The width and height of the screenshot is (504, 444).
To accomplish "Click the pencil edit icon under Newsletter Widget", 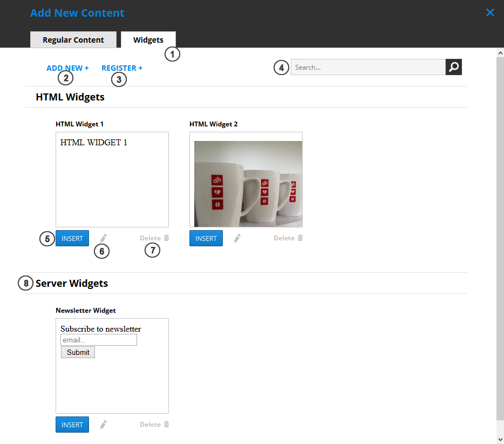I will (x=103, y=424).
